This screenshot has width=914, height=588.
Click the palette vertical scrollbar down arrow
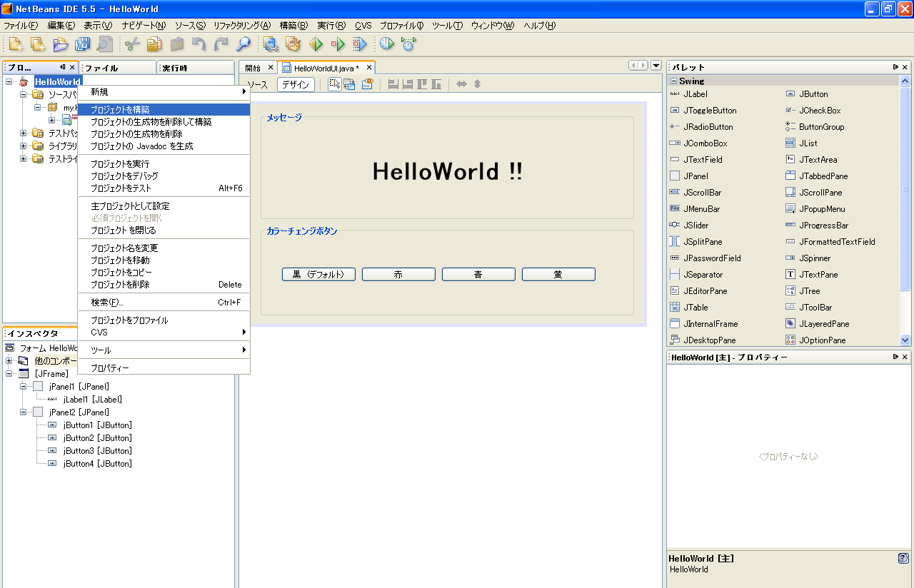pos(905,340)
